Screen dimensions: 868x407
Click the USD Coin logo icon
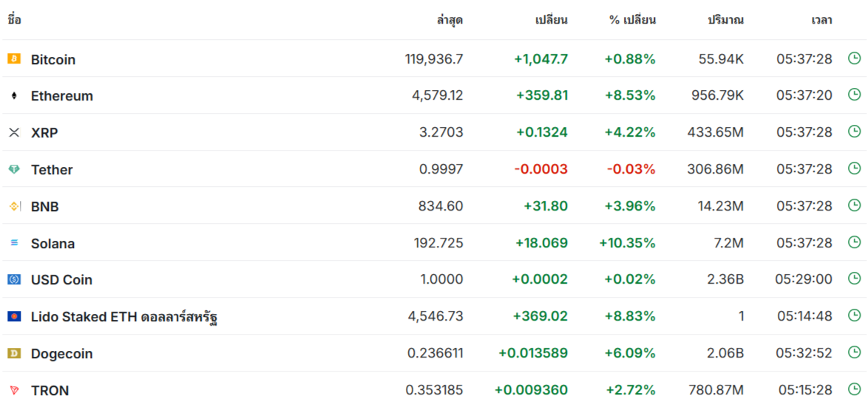[x=14, y=280]
